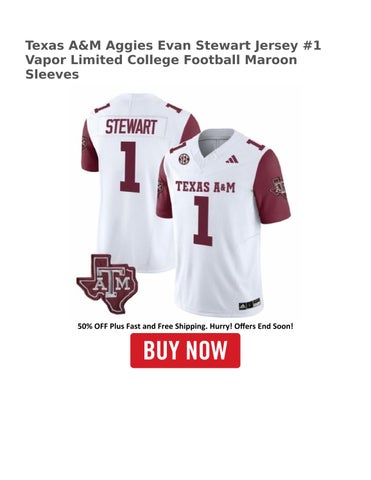Click the white body of front jersey below number

point(213,273)
